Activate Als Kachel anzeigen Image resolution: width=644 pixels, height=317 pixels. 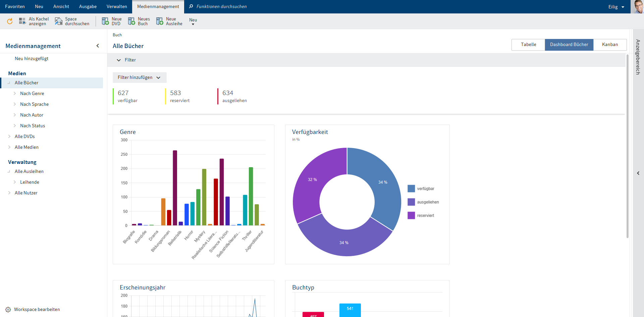click(x=34, y=21)
